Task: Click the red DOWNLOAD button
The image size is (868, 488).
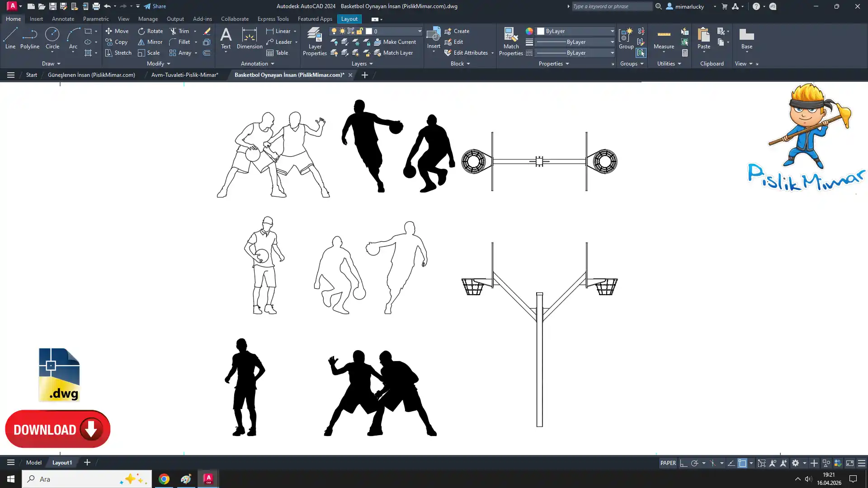Action: [57, 429]
